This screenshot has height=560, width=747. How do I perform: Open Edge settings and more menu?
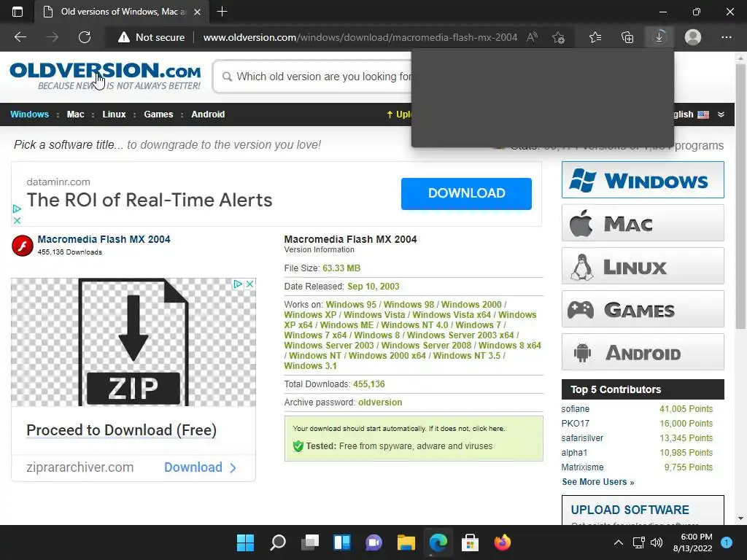(726, 37)
